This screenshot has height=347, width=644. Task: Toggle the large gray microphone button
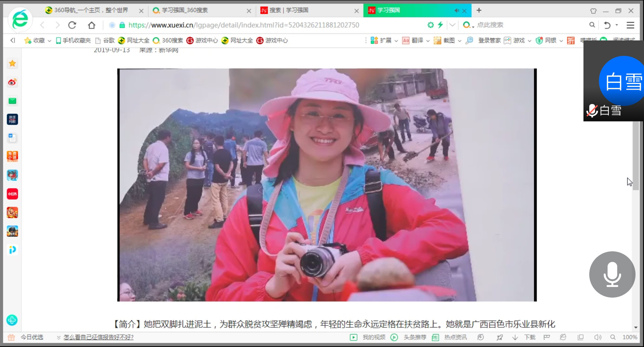[612, 274]
